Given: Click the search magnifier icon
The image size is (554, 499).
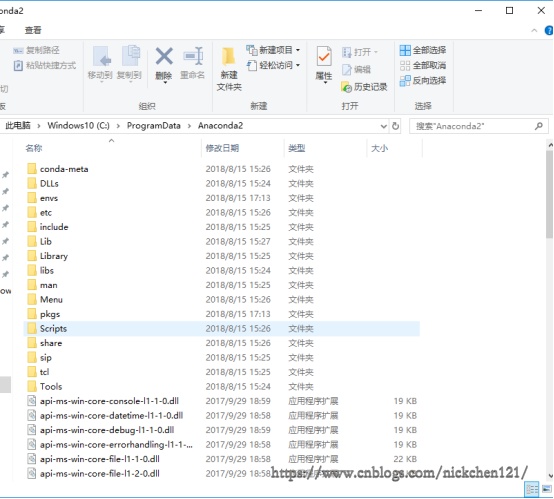Looking at the screenshot, I should click(x=539, y=126).
